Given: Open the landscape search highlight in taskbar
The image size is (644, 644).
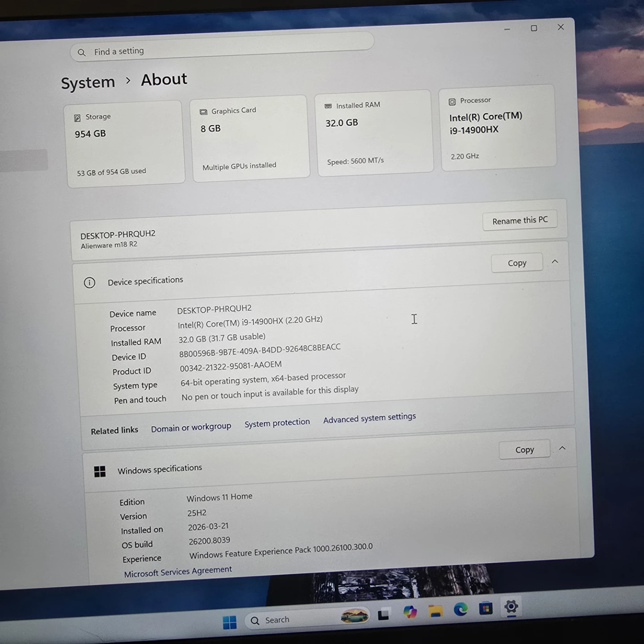Looking at the screenshot, I should (x=355, y=616).
